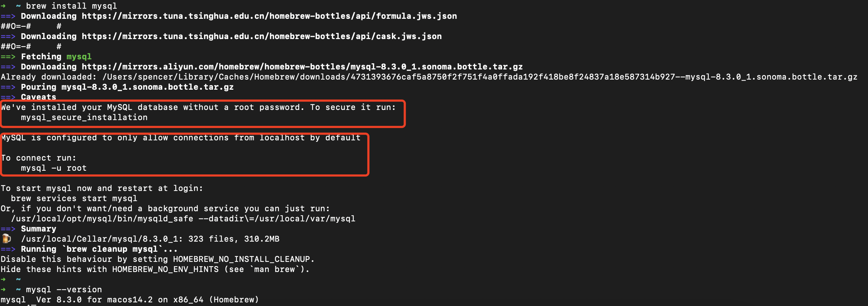
Task: Open the cask.jws.json download URL
Action: click(262, 37)
